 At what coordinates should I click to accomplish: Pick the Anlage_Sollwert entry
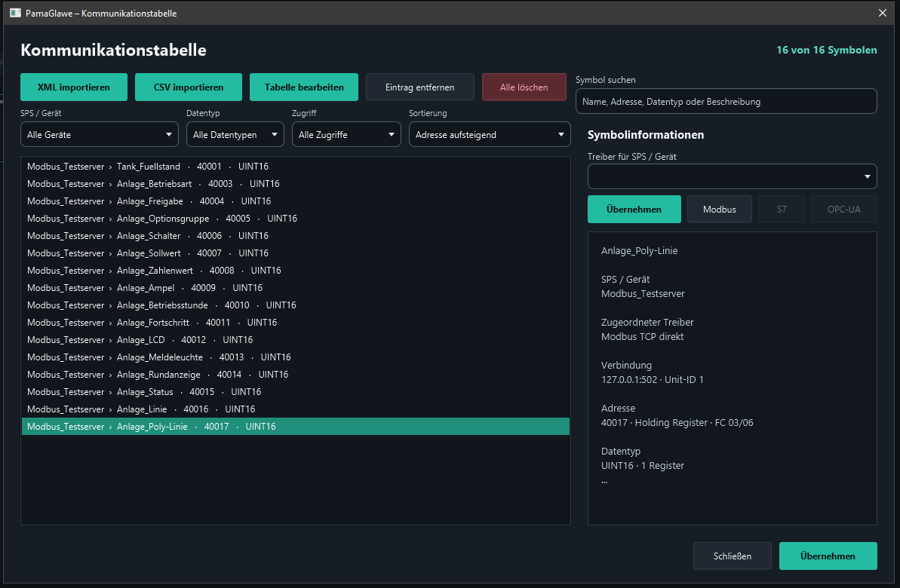[x=296, y=253]
